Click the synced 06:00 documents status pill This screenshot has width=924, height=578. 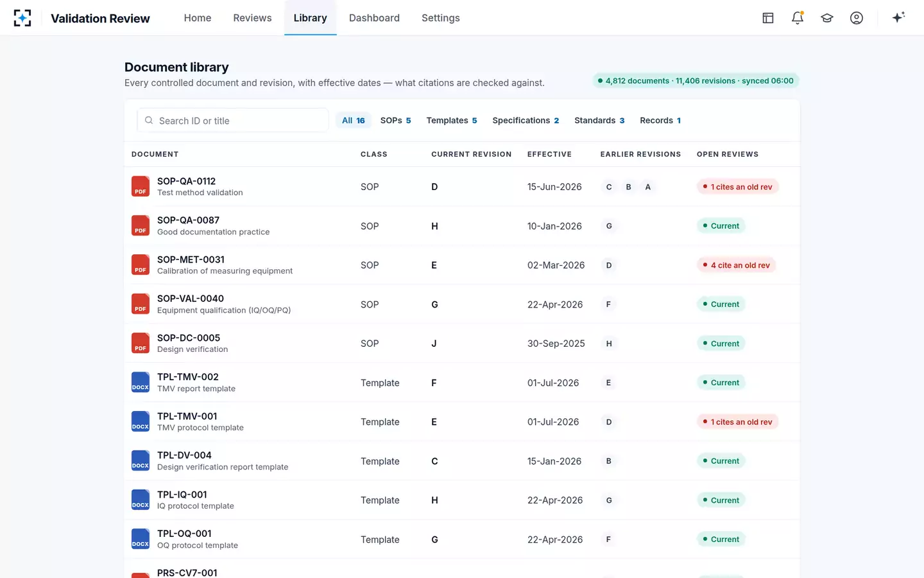(696, 81)
